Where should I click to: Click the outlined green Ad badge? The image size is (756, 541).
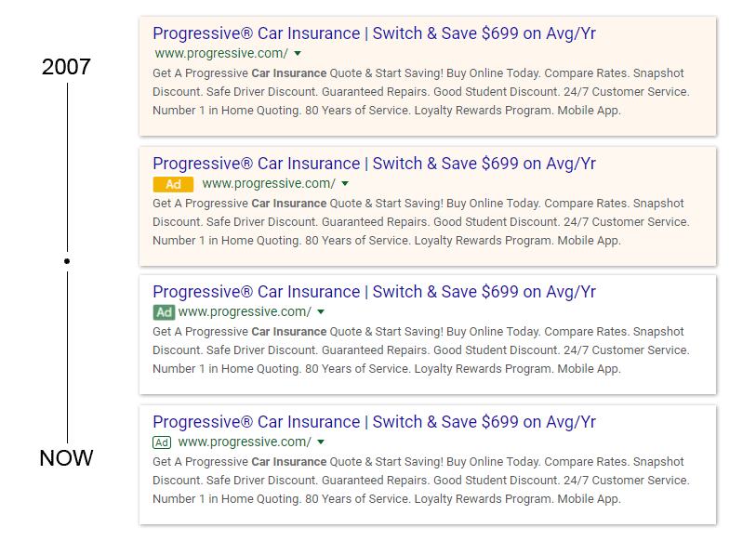pyautogui.click(x=162, y=442)
